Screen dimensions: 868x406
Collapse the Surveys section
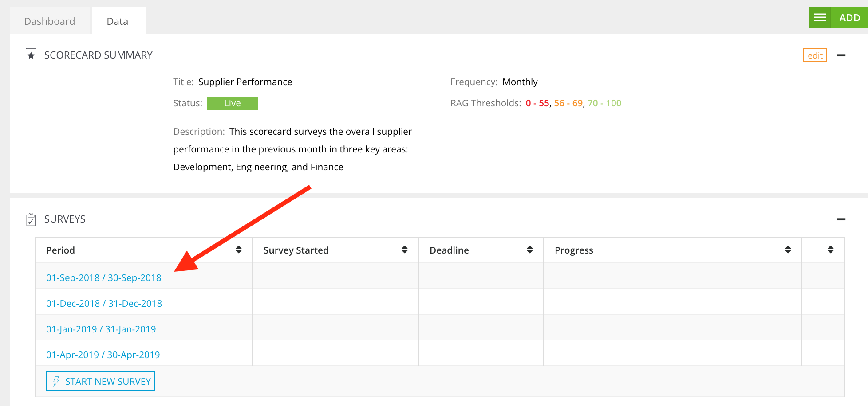pyautogui.click(x=841, y=219)
